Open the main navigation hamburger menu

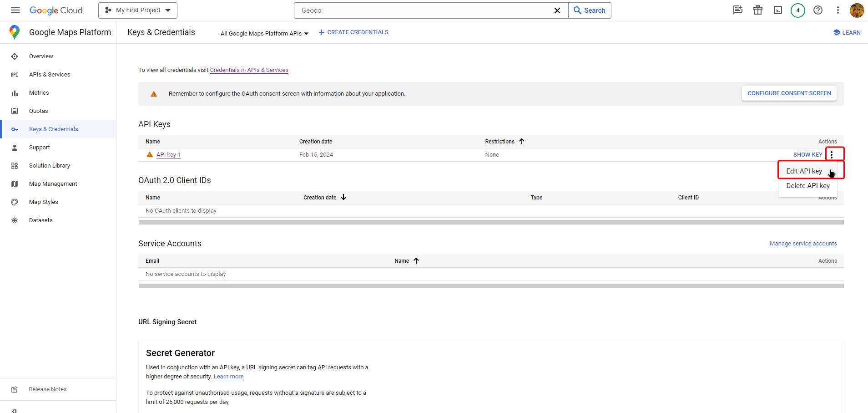[15, 10]
